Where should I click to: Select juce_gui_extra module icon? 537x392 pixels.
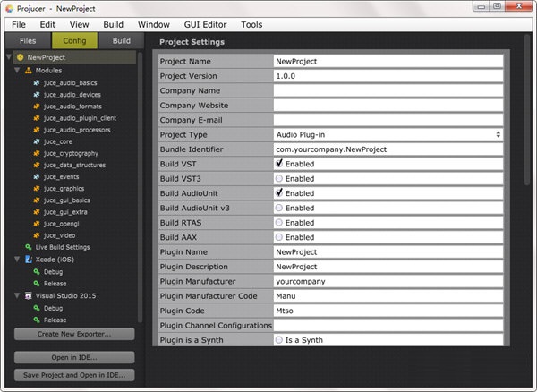click(37, 212)
